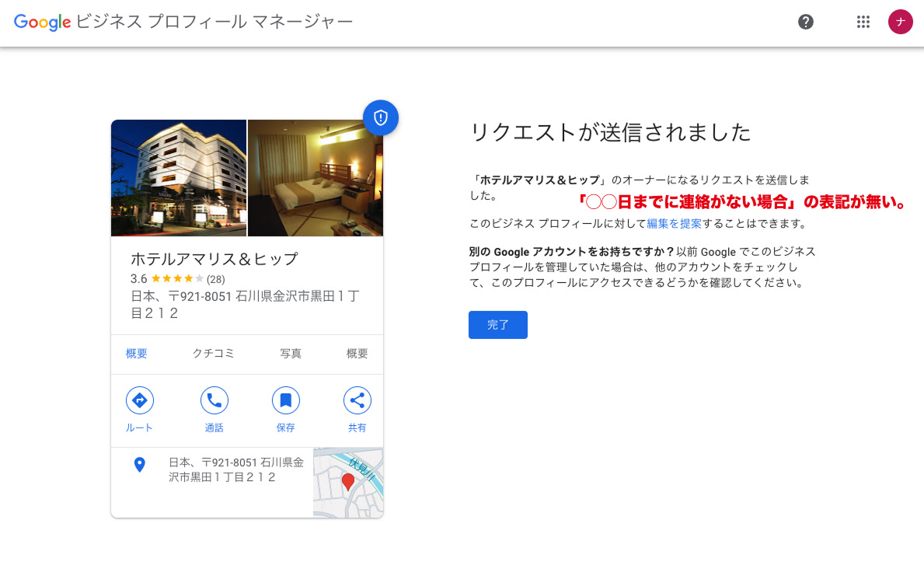Click the 通話 phone icon

[x=214, y=400]
